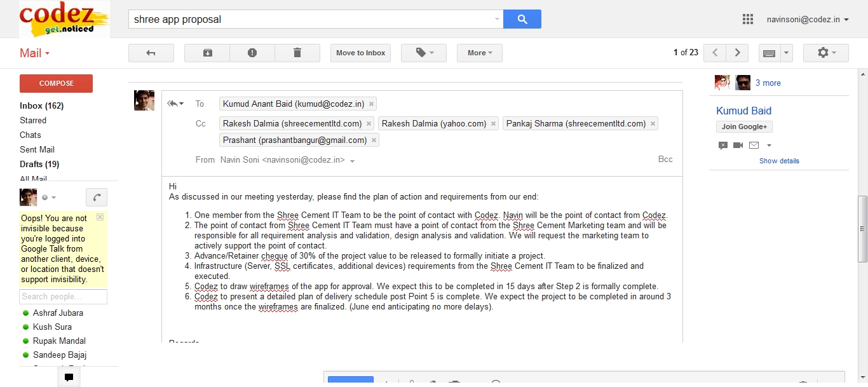868x387 pixels.
Task: Remove Prashant gmail.com recipient chip
Action: (x=374, y=140)
